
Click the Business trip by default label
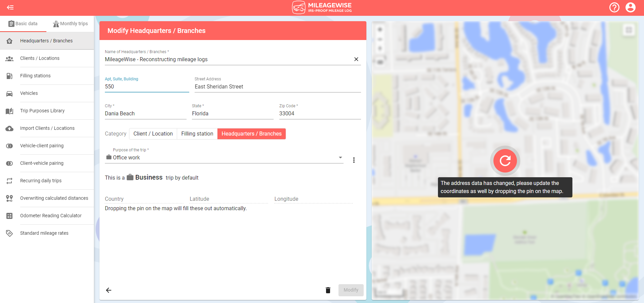click(152, 178)
